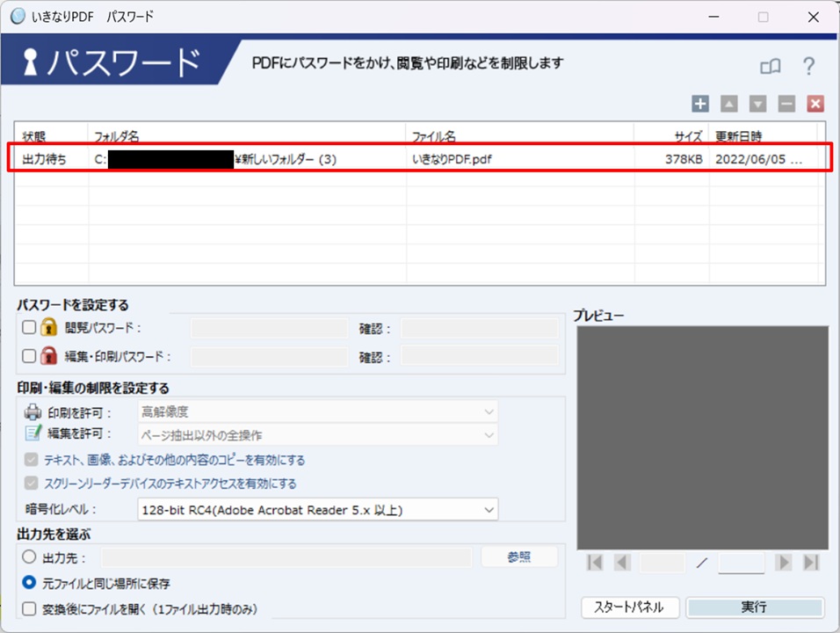Image resolution: width=840 pixels, height=633 pixels.
Task: Open the 印刷を許可 dropdown
Action: coord(318,411)
